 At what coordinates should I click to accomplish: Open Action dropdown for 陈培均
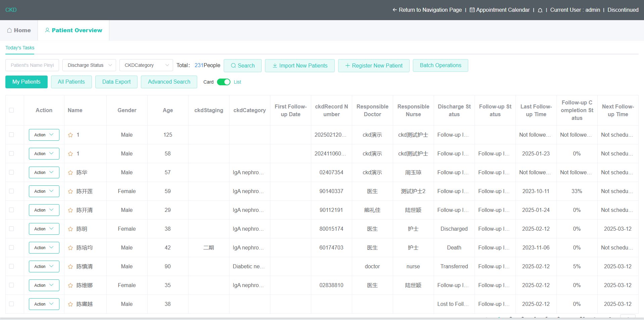click(x=44, y=248)
